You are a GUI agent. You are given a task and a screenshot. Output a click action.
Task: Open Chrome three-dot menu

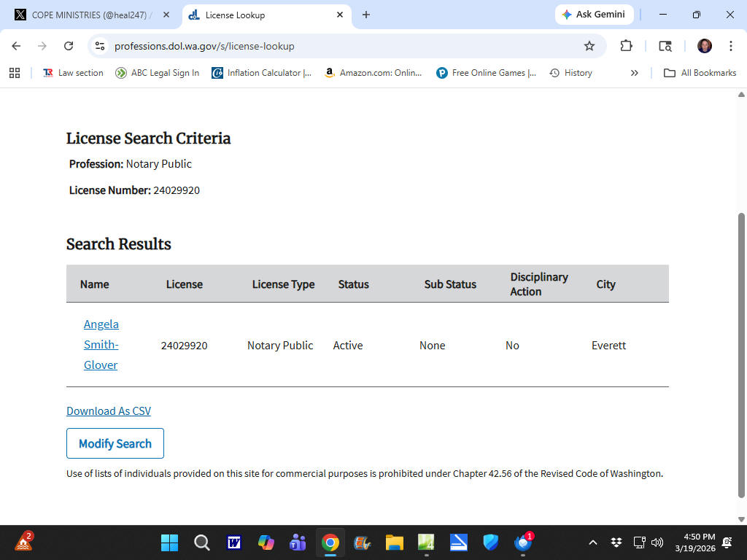(730, 46)
